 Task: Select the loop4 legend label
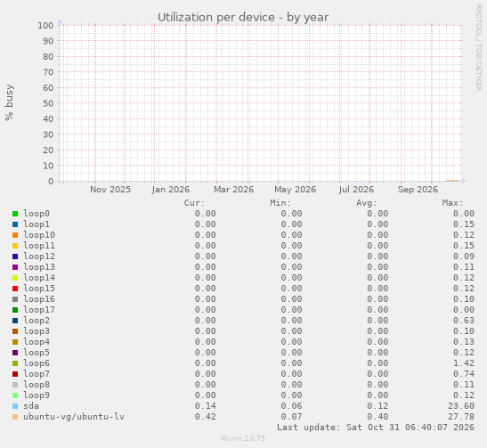point(37,342)
